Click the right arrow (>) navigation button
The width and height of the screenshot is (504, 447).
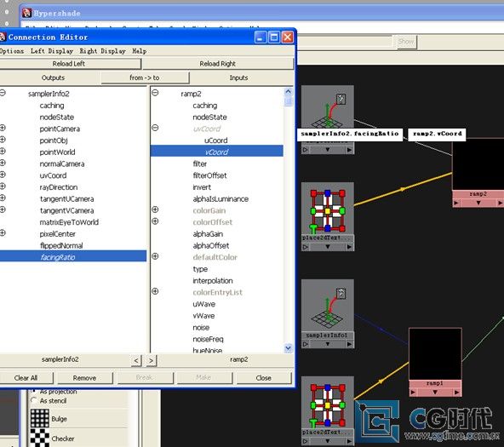pos(152,360)
